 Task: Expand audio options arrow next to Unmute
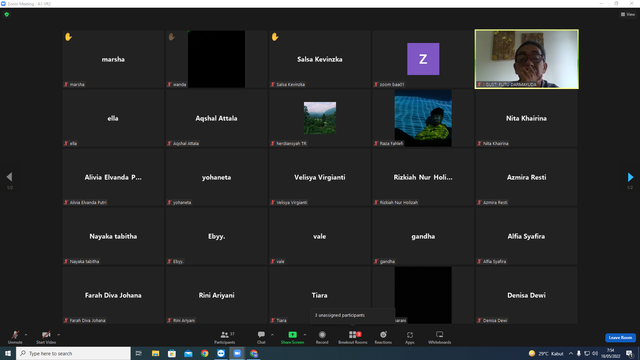(26, 335)
